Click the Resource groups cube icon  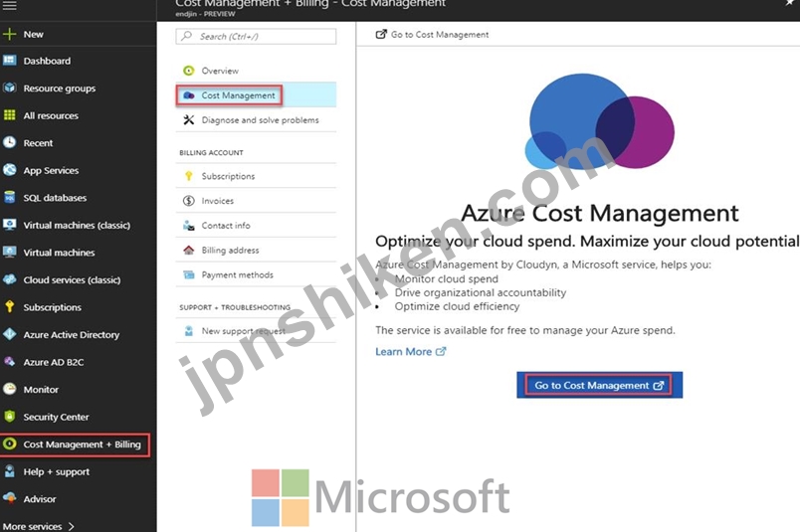pos(9,88)
